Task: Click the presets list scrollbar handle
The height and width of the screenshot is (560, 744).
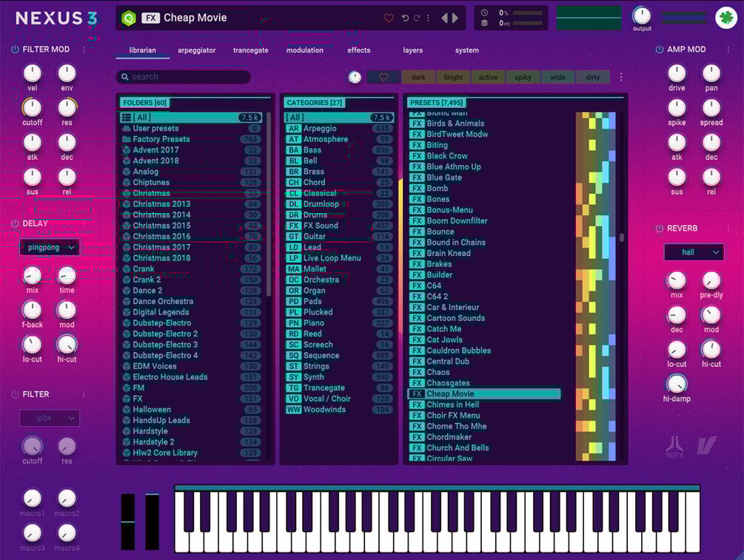Action: [x=622, y=237]
